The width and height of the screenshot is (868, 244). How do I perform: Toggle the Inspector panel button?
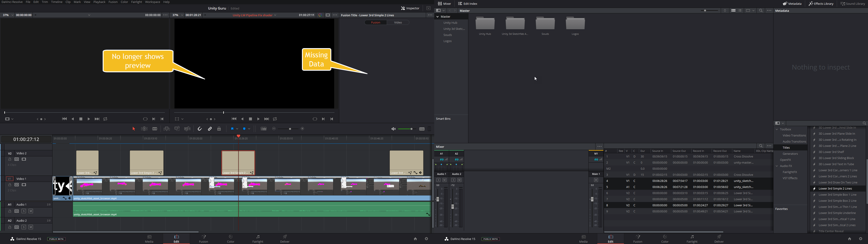point(410,8)
